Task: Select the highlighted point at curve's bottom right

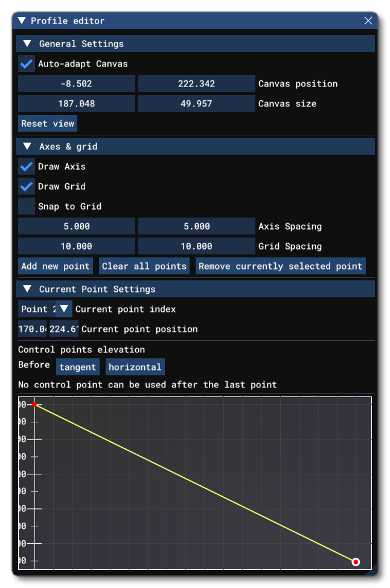Action: [356, 562]
